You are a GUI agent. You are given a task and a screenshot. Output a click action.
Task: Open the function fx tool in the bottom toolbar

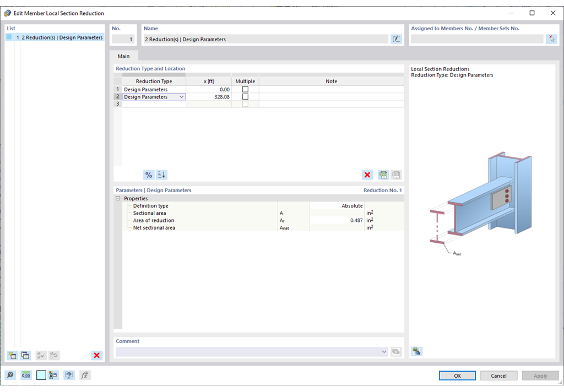(84, 375)
